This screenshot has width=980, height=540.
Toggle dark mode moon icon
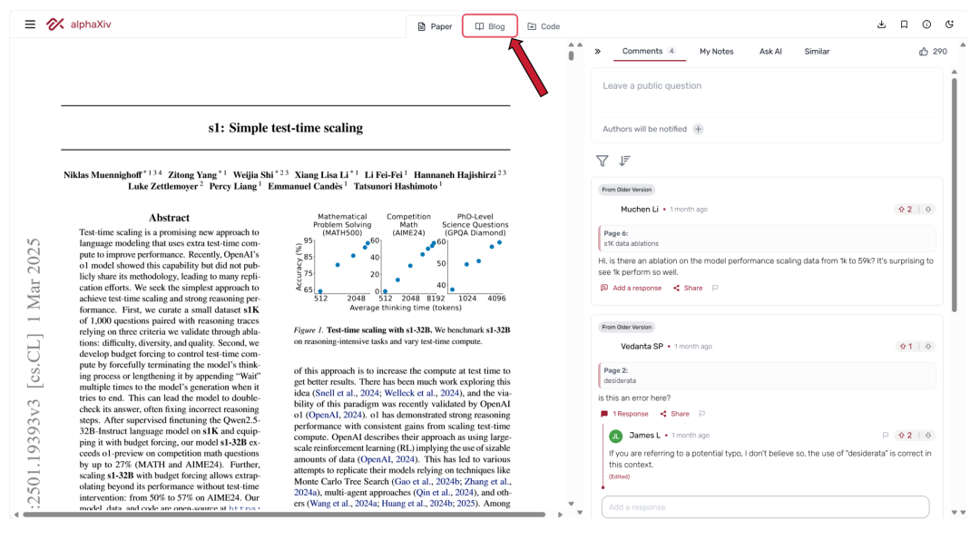[949, 25]
